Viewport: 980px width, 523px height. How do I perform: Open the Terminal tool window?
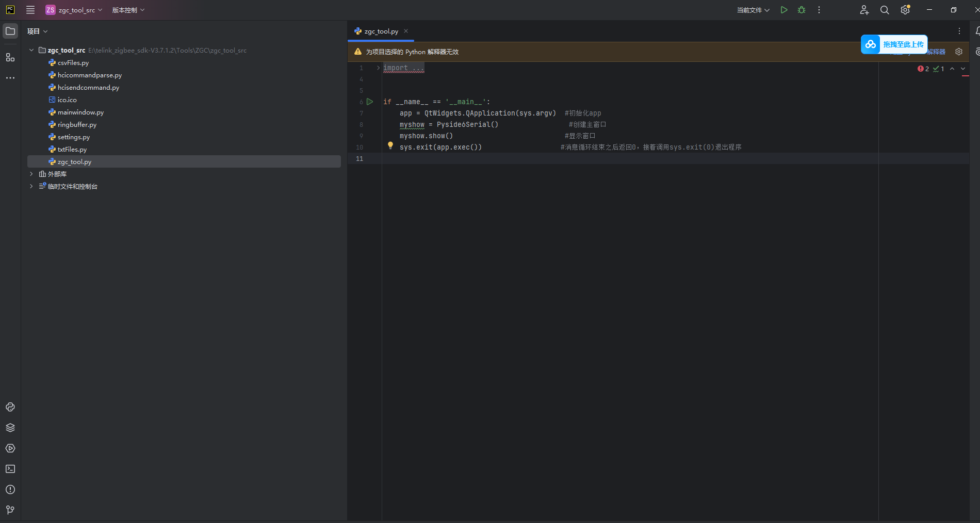point(10,469)
